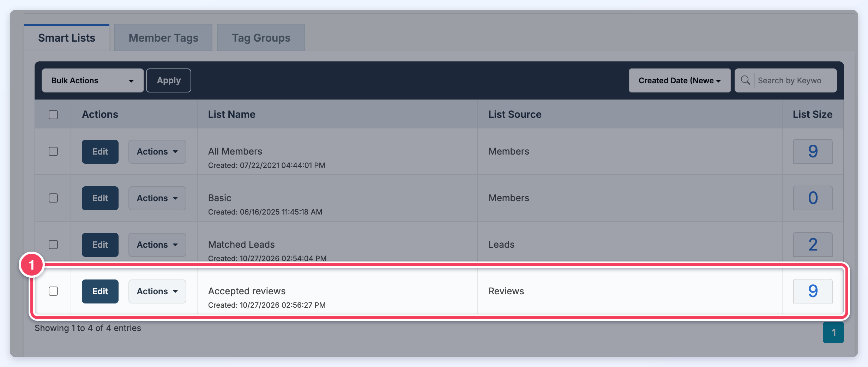
Task: Click 'Showing 1 to 4 of 4 entries' text
Action: pyautogui.click(x=88, y=328)
